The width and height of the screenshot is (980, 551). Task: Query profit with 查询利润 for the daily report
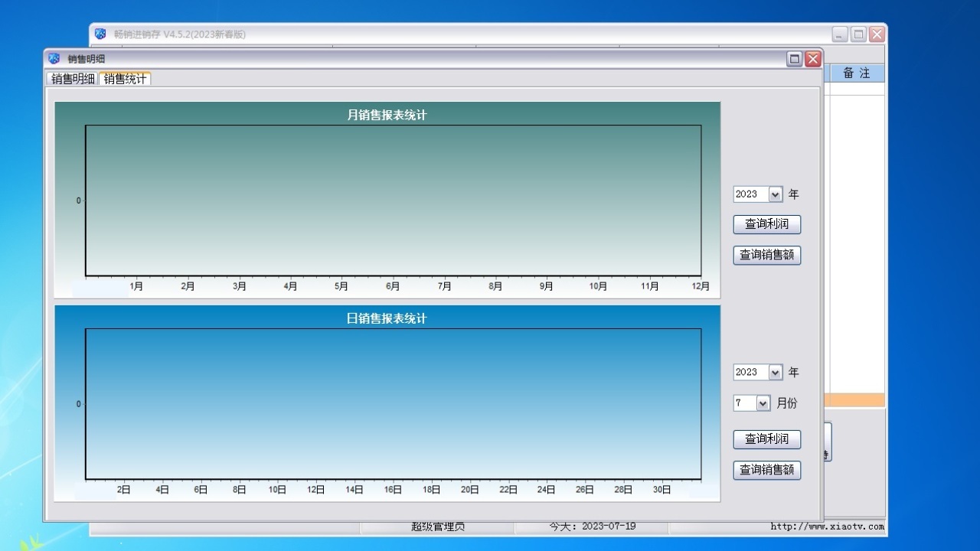[x=766, y=439]
